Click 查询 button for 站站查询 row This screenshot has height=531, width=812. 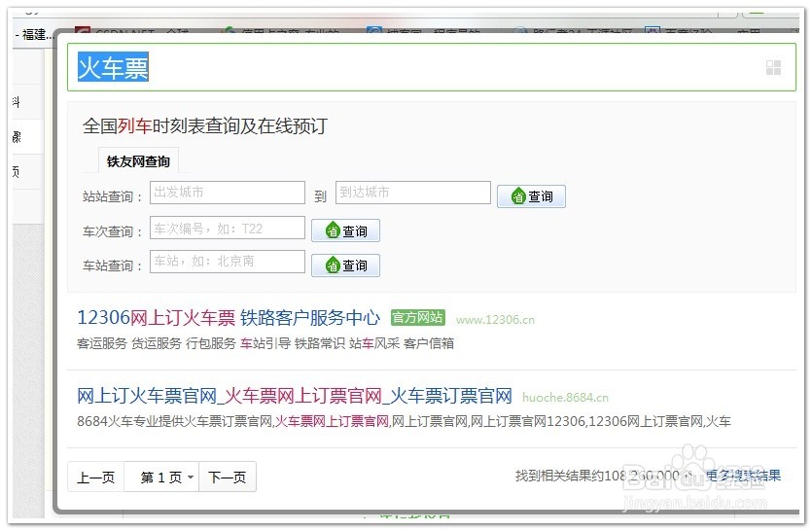tap(531, 196)
